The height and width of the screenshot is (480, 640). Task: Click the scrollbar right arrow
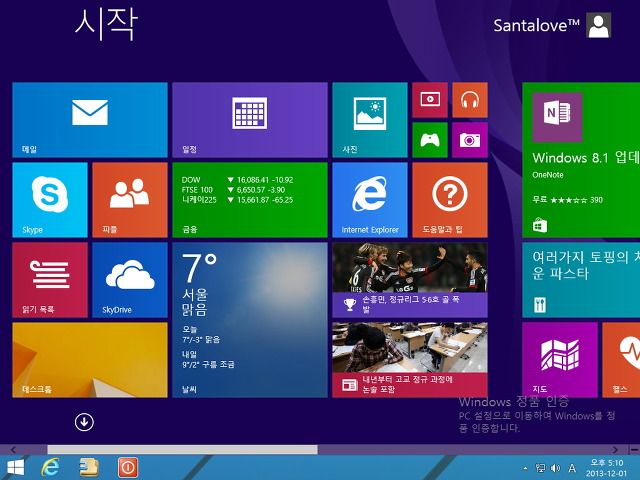[x=615, y=449]
